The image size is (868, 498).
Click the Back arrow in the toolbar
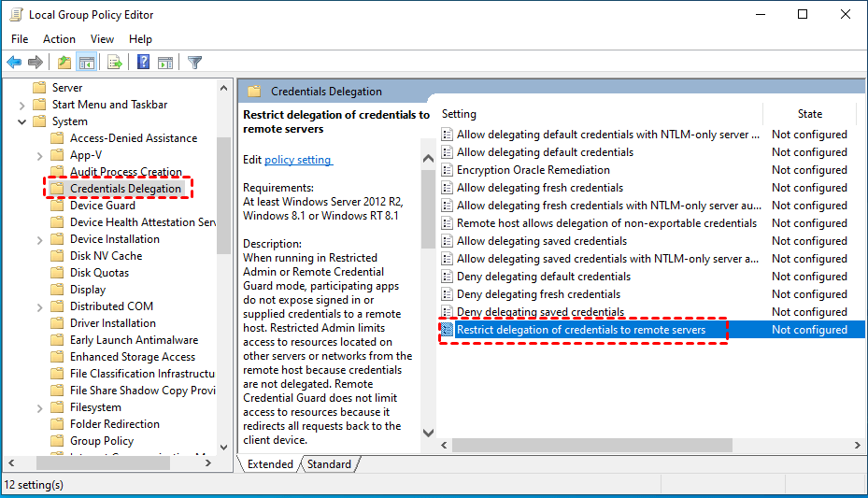click(x=14, y=63)
